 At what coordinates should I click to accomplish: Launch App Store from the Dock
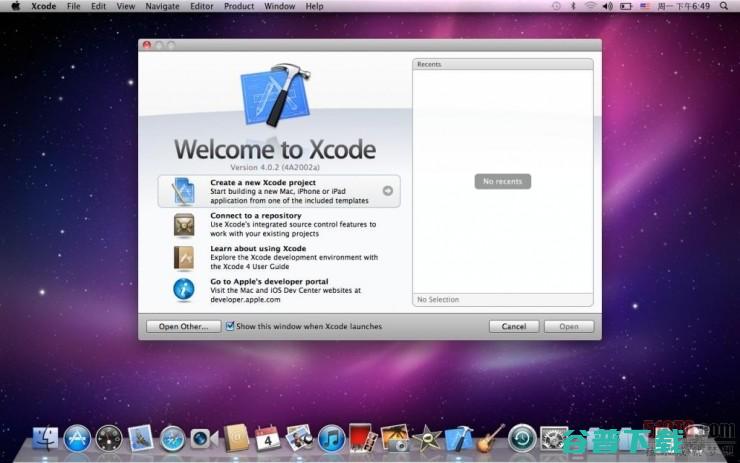pyautogui.click(x=77, y=438)
